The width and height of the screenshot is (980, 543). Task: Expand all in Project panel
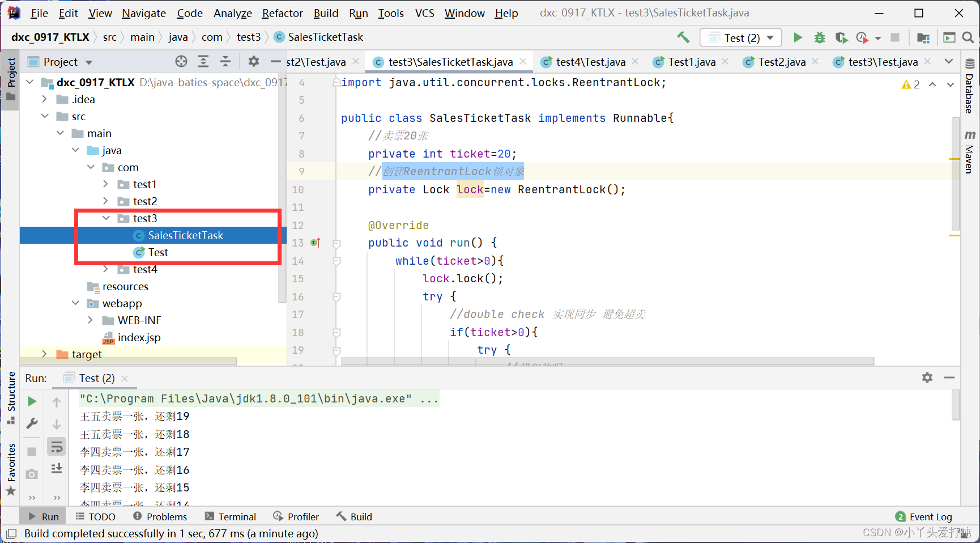(203, 61)
